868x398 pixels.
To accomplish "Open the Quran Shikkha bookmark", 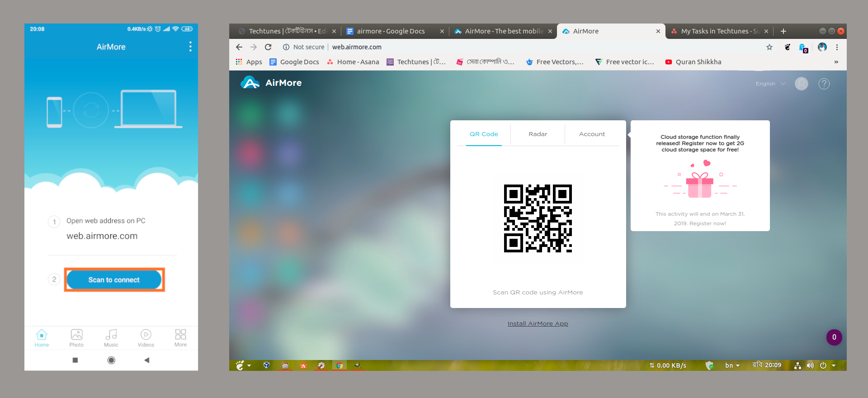I will pyautogui.click(x=693, y=62).
